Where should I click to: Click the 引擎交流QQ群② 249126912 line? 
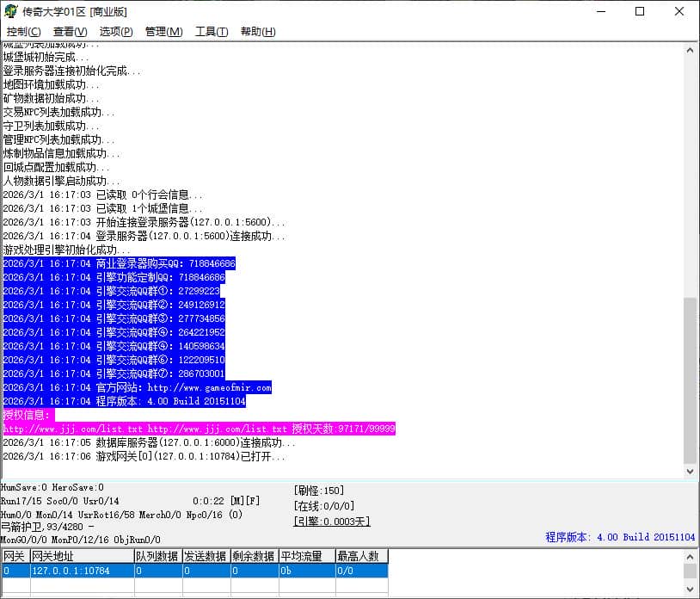click(114, 305)
